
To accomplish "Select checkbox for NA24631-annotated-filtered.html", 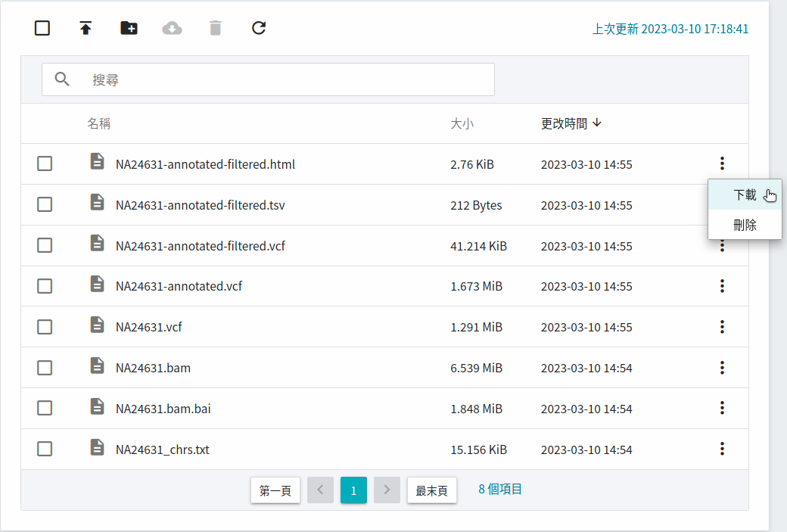I will coord(45,163).
